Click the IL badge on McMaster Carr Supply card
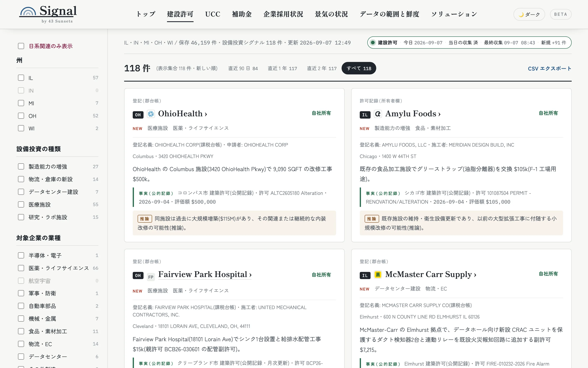Screen dimensions: 588x368 365,275
